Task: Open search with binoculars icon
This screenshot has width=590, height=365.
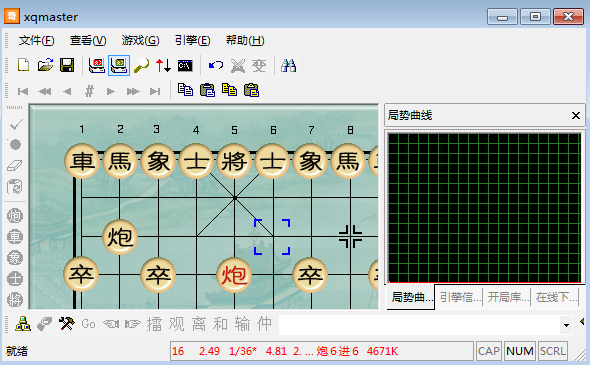Action: (x=288, y=65)
